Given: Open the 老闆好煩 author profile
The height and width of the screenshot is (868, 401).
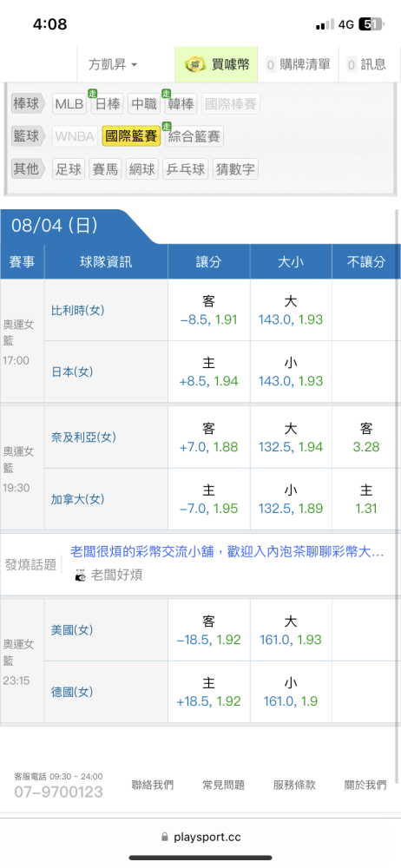Looking at the screenshot, I should tap(116, 575).
